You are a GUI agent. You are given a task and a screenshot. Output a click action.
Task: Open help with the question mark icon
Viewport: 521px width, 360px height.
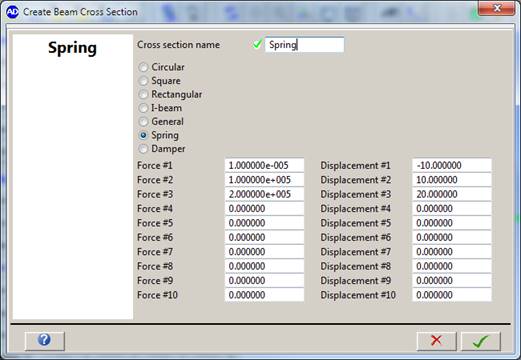[x=44, y=341]
